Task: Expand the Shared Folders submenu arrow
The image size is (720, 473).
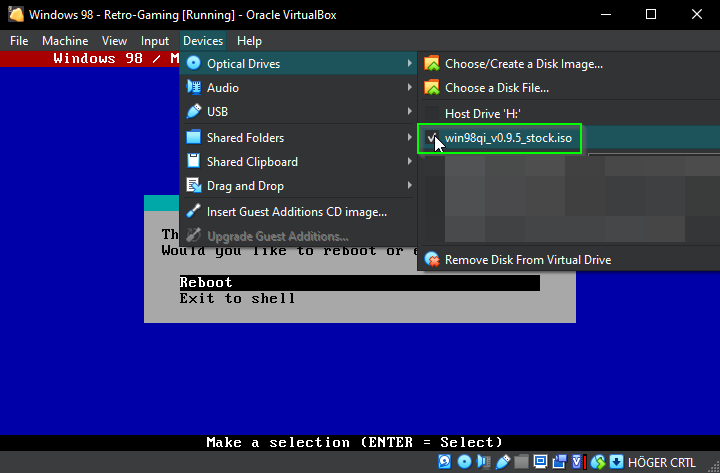Action: pos(409,137)
